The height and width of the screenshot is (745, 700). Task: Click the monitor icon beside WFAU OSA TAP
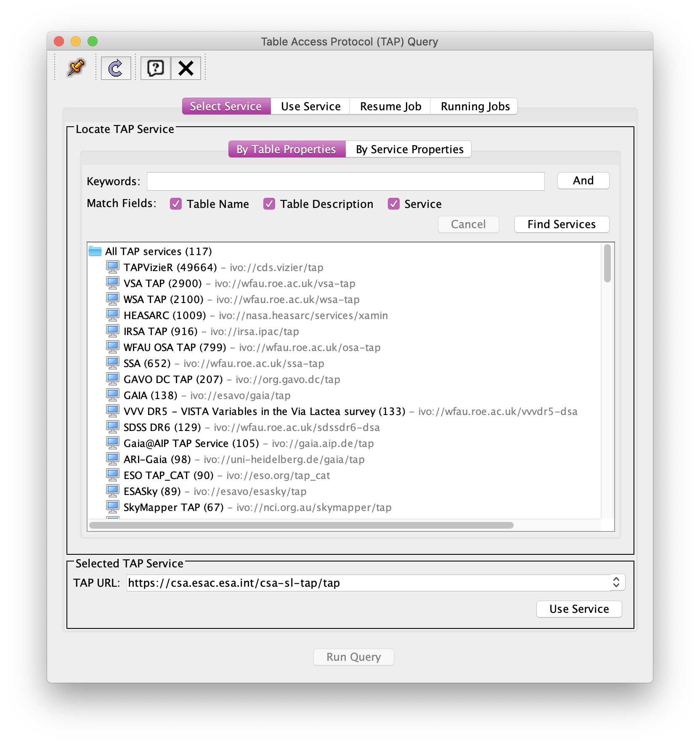point(112,347)
